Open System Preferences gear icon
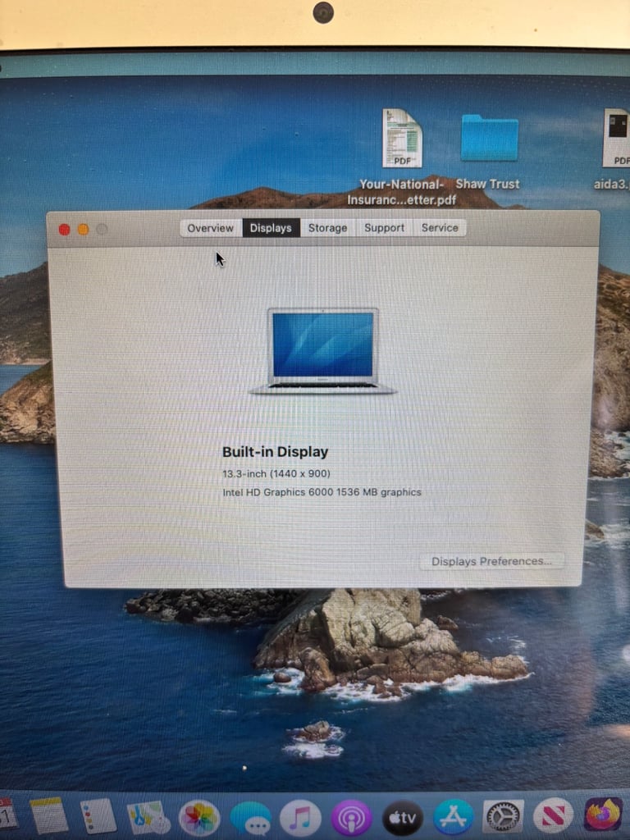Image resolution: width=630 pixels, height=840 pixels. [504, 816]
